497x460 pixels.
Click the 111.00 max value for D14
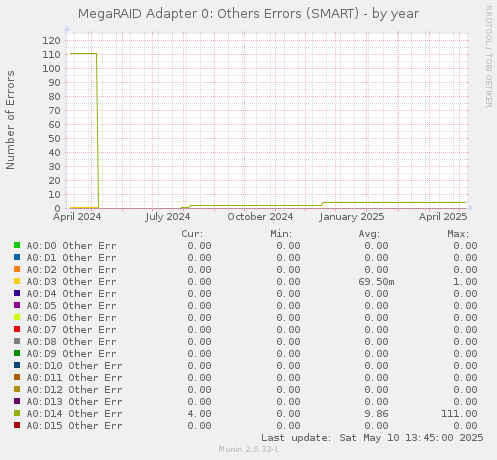459,414
